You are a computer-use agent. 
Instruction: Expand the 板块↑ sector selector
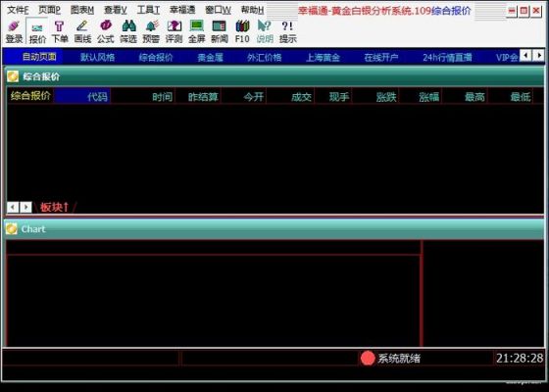tap(54, 207)
